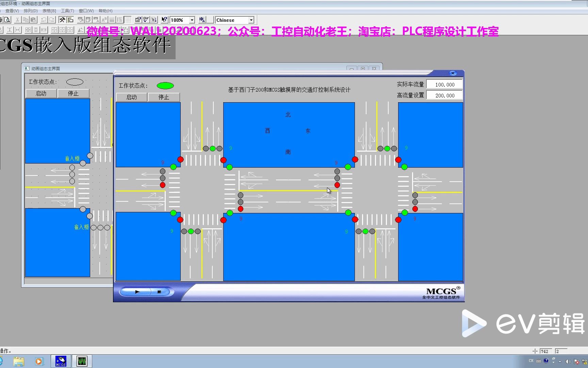Click the 实际车流量 value field 100.000
The height and width of the screenshot is (368, 588).
445,85
